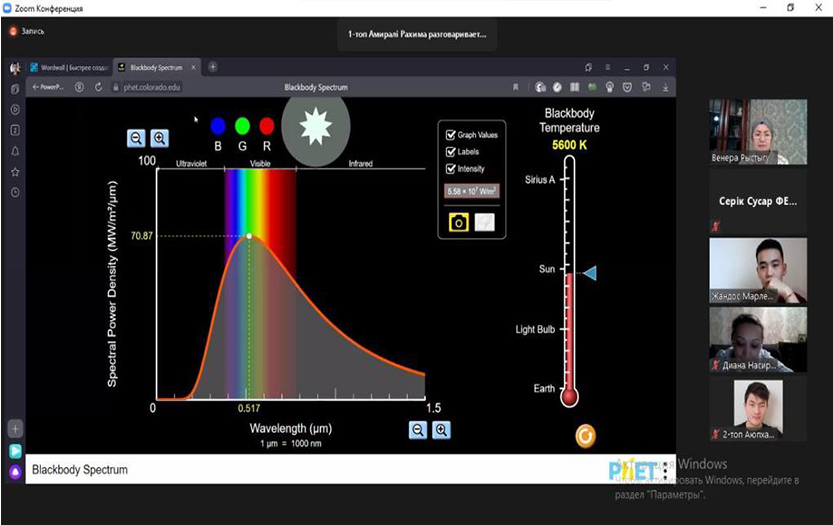Zoom in the horizontal wavelength axis
Screen dimensions: 833x525
coord(441,430)
